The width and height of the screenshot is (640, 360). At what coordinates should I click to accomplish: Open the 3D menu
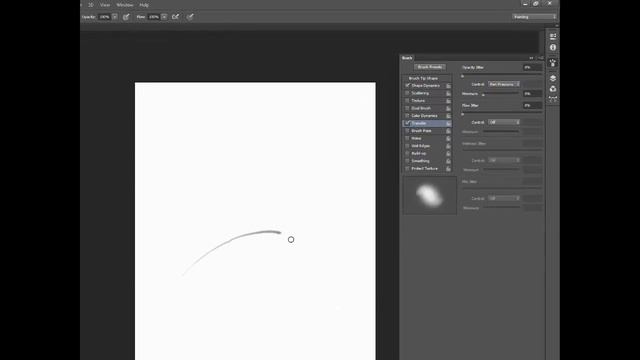pyautogui.click(x=91, y=5)
